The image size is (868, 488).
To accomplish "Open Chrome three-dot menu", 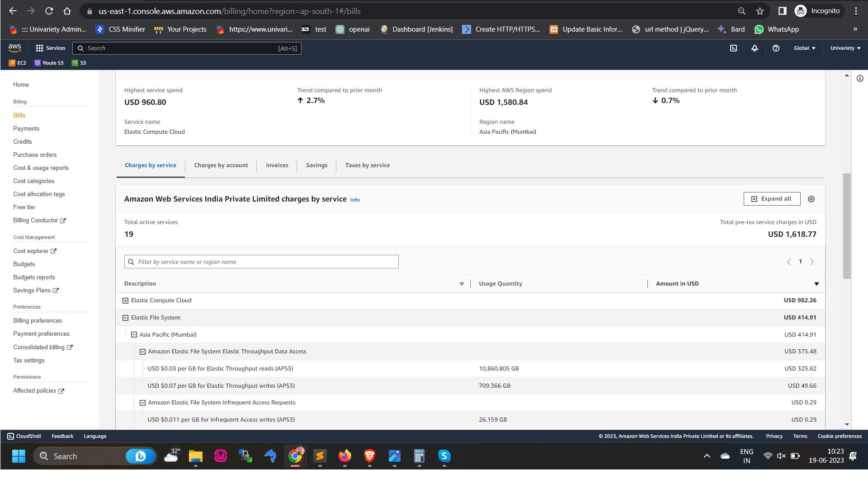I will [x=856, y=11].
